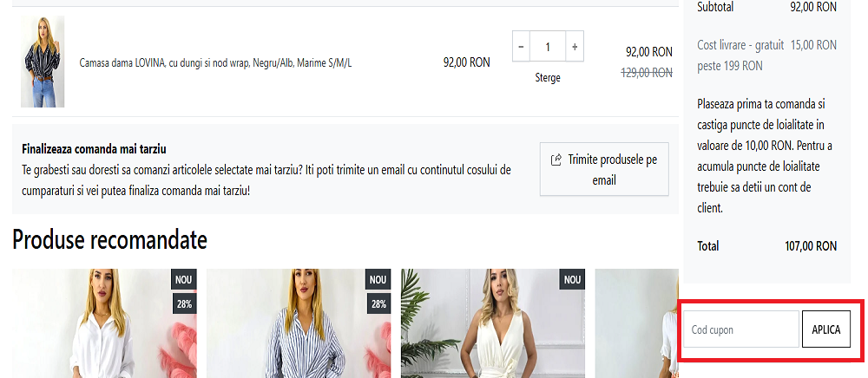Click NOU badge on the white shirt
Image resolution: width=868 pixels, height=378 pixels.
pyautogui.click(x=184, y=279)
